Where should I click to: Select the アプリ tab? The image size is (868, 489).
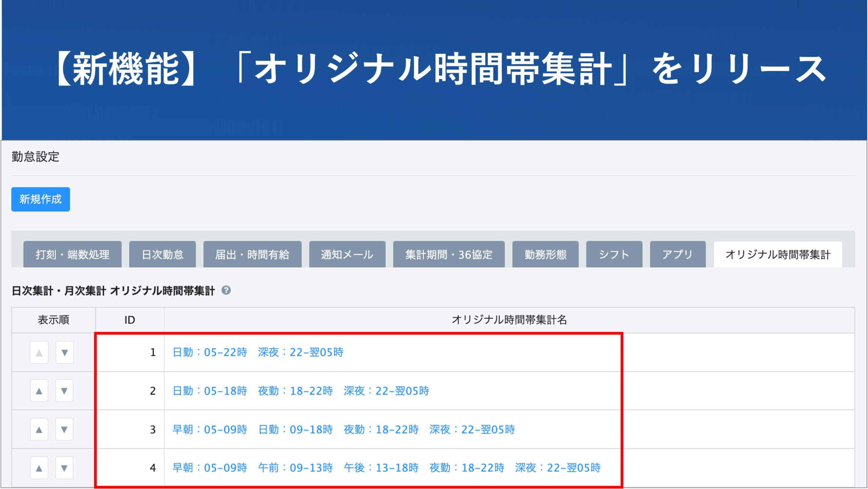(x=678, y=255)
